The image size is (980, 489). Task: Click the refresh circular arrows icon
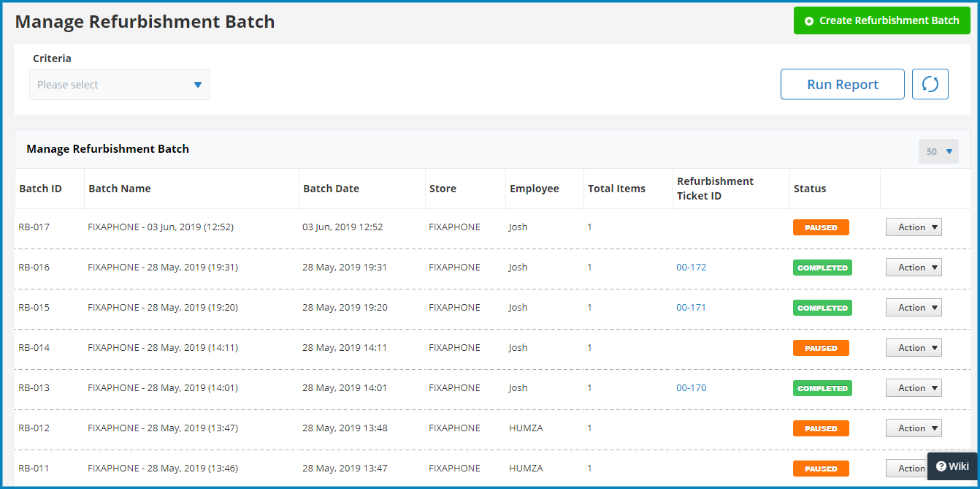(930, 84)
